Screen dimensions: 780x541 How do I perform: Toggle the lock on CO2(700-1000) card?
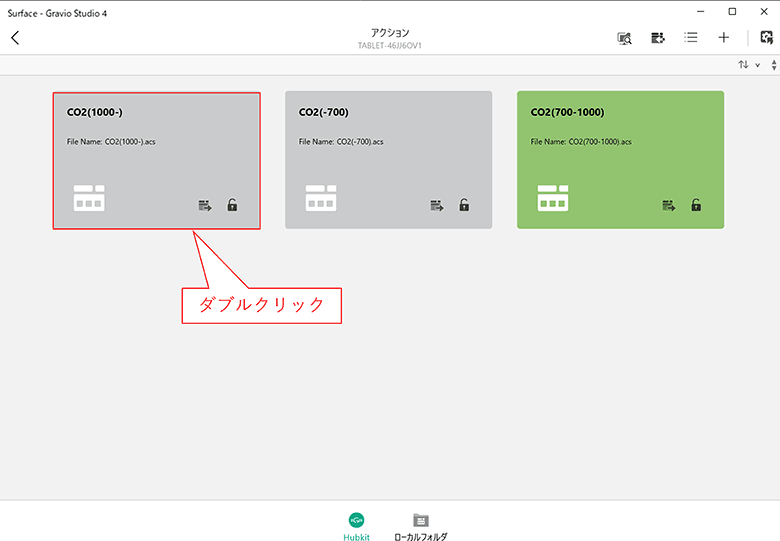(x=696, y=204)
